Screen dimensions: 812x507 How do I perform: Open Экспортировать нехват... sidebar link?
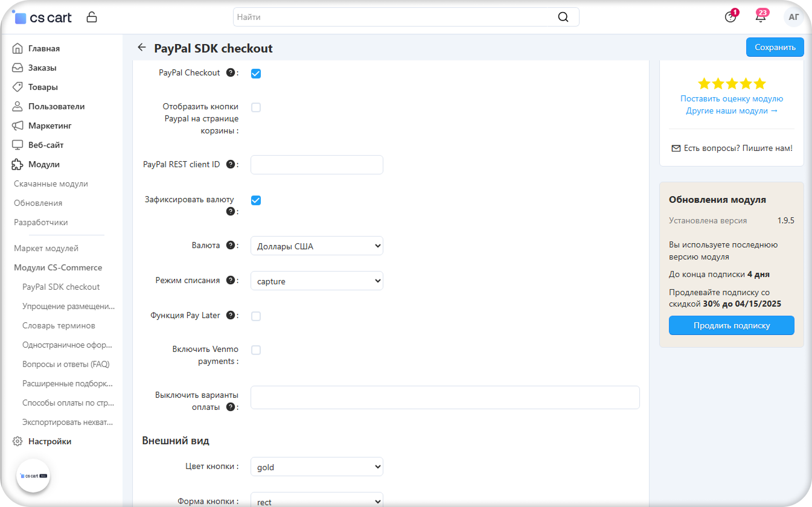tap(68, 422)
